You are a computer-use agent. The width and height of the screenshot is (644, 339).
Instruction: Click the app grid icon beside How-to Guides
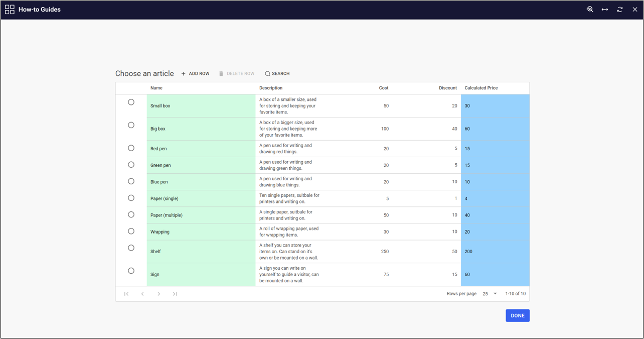[x=10, y=10]
